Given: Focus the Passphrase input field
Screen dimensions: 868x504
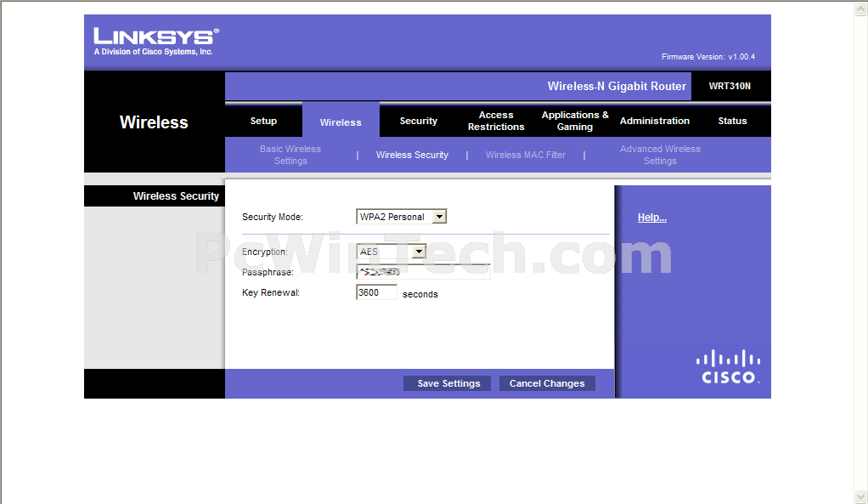Looking at the screenshot, I should [x=424, y=271].
